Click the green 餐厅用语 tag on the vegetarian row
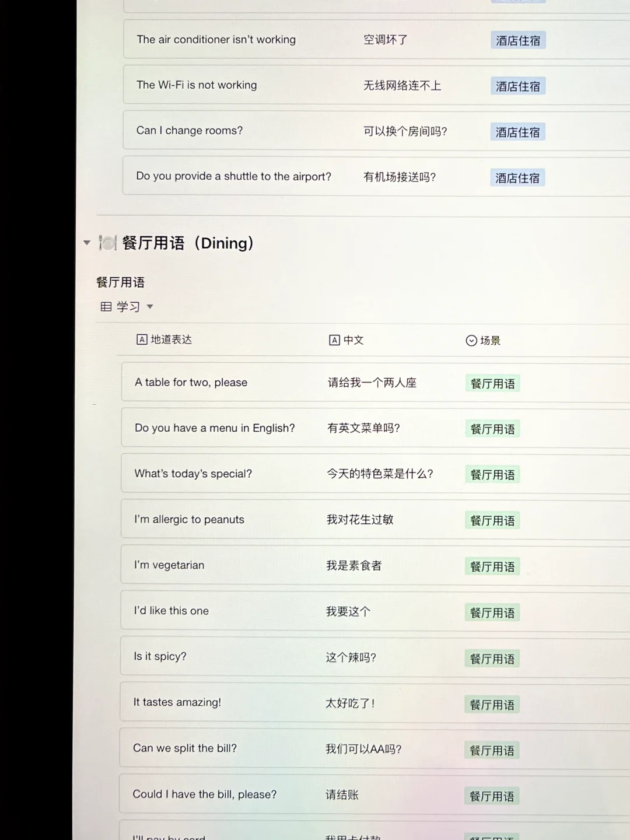 click(x=492, y=566)
